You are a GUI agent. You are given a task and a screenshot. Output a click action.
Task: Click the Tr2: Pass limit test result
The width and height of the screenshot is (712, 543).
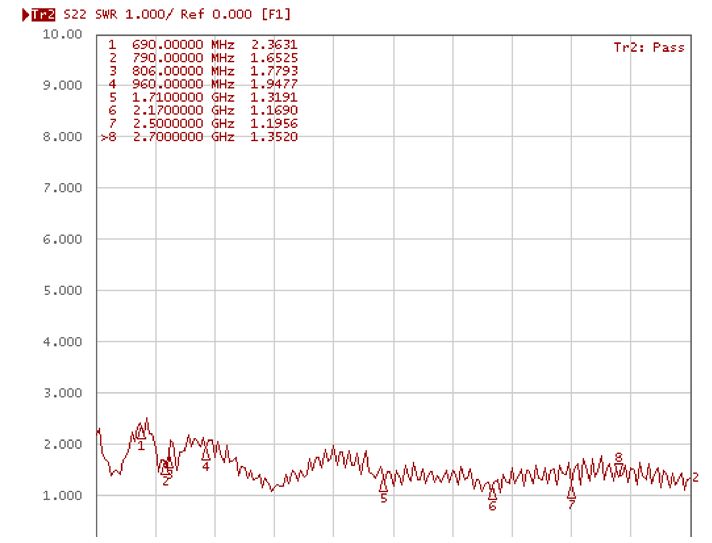(x=649, y=47)
